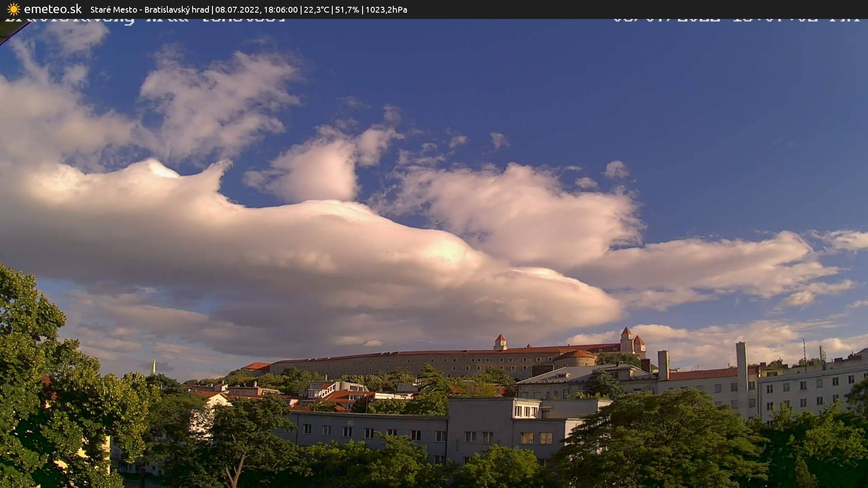Click the date 08.07.2022 in header
Image resolution: width=868 pixels, height=488 pixels.
236,9
